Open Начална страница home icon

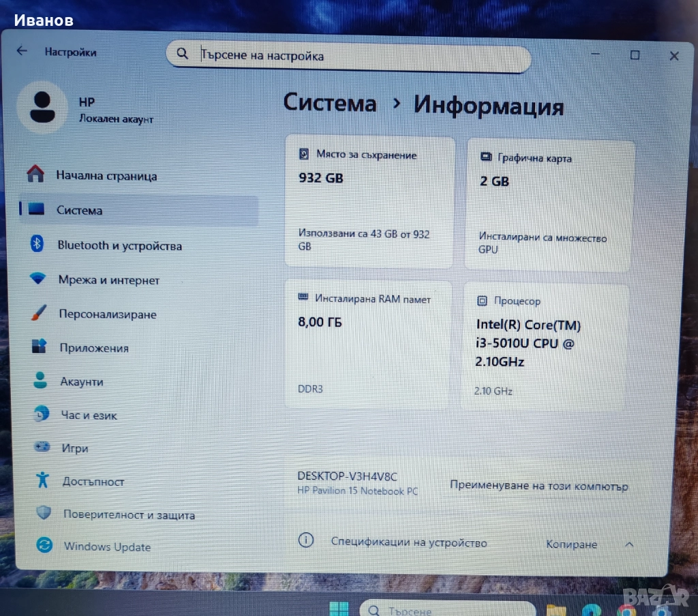pyautogui.click(x=35, y=174)
